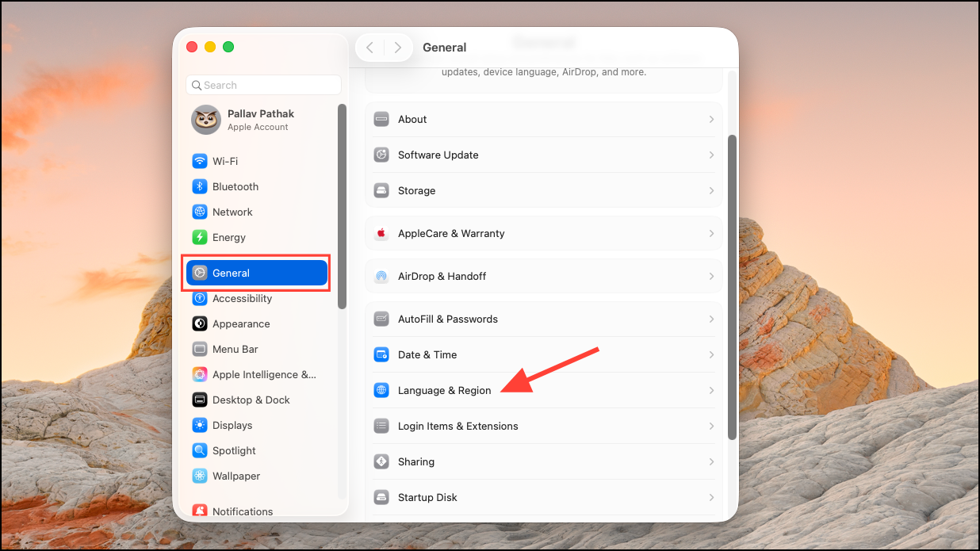
Task: Click the Appearance sidebar icon
Action: pos(200,323)
